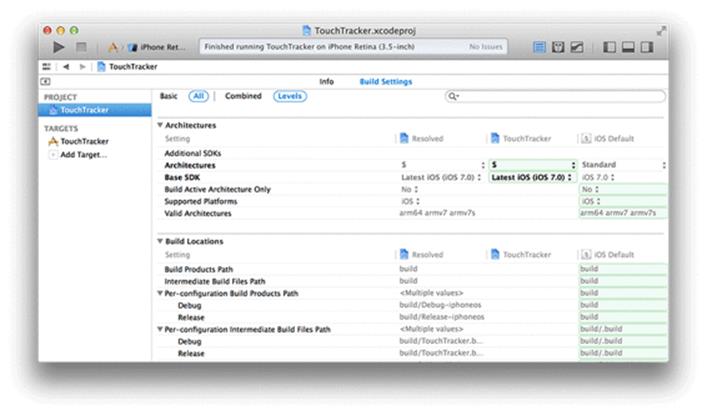The width and height of the screenshot is (707, 415).
Task: Select the Build Products Path setting
Action: (199, 269)
